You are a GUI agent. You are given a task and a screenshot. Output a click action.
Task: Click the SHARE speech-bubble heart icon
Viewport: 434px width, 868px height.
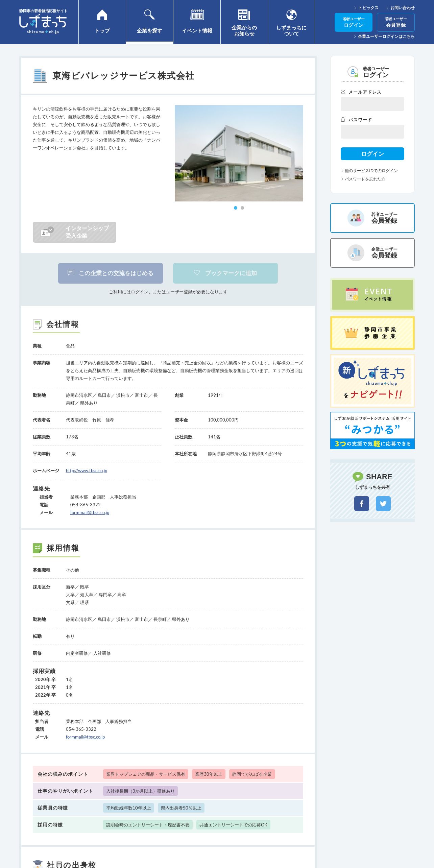(358, 477)
